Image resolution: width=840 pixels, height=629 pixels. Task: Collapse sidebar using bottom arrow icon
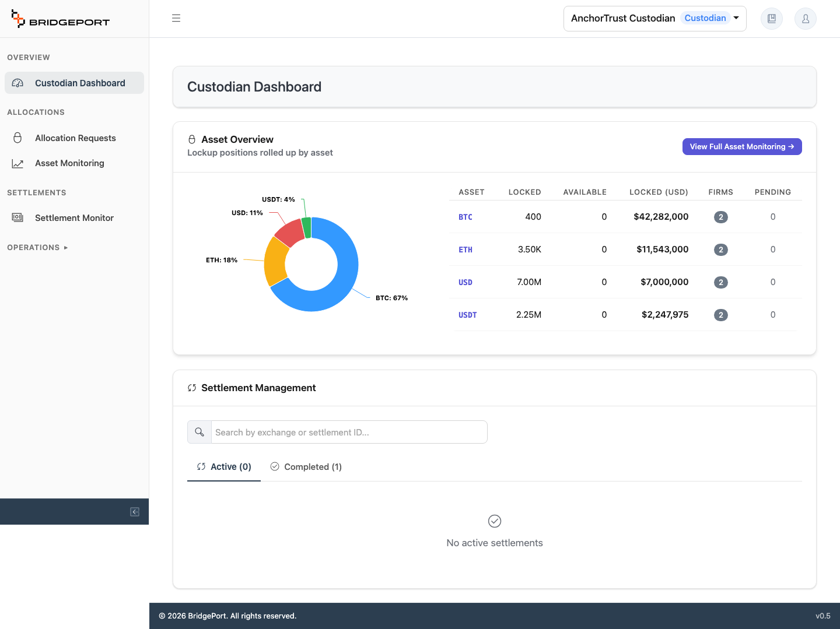point(135,512)
